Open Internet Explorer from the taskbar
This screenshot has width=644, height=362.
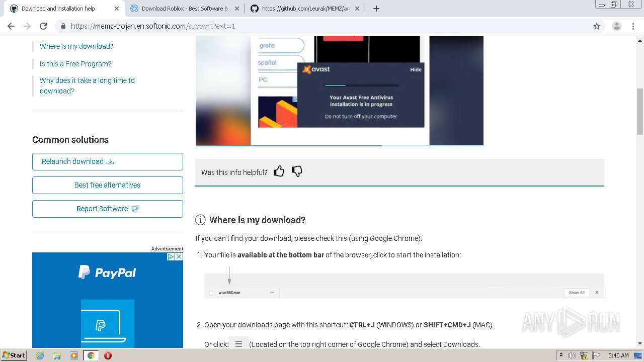tap(40, 355)
